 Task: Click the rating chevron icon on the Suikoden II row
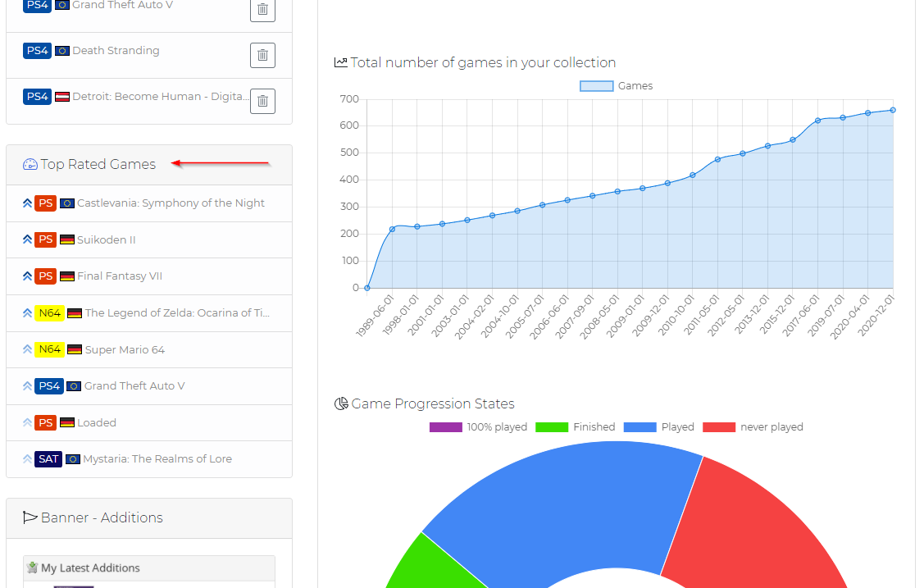(x=27, y=239)
